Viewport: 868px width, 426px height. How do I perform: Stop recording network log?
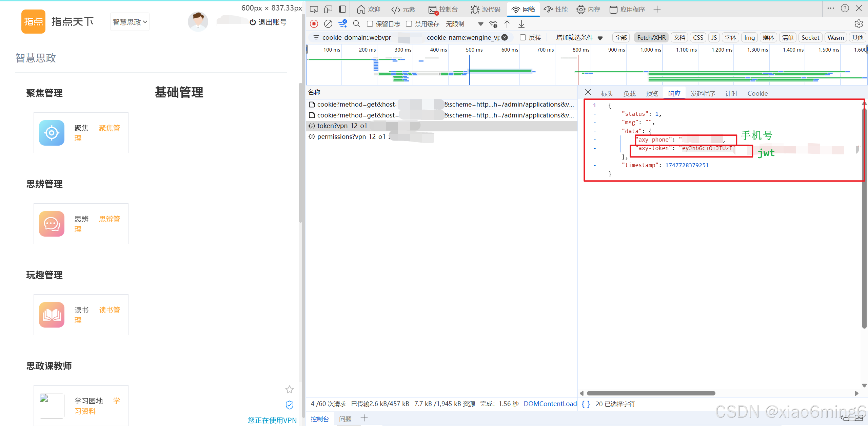point(314,24)
